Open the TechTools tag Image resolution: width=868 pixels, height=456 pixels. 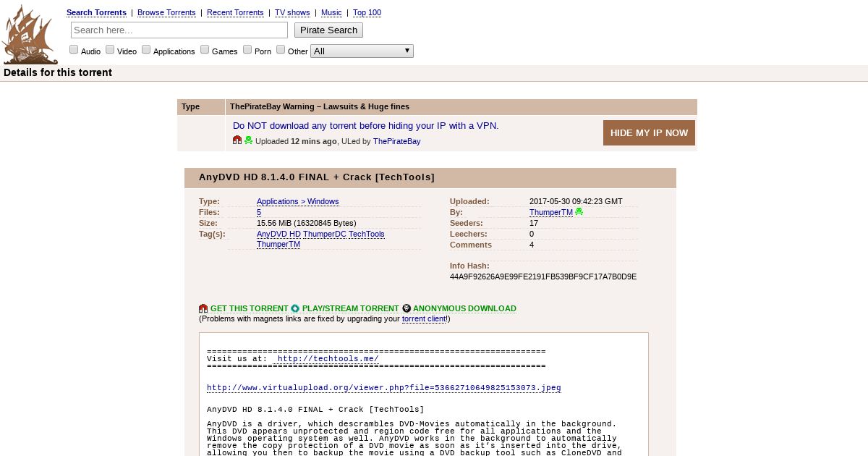(367, 234)
